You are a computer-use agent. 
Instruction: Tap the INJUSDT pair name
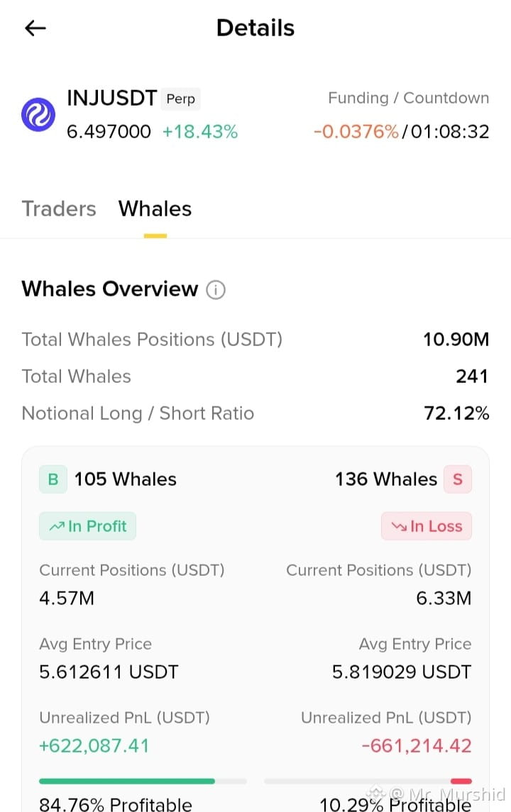click(x=112, y=98)
